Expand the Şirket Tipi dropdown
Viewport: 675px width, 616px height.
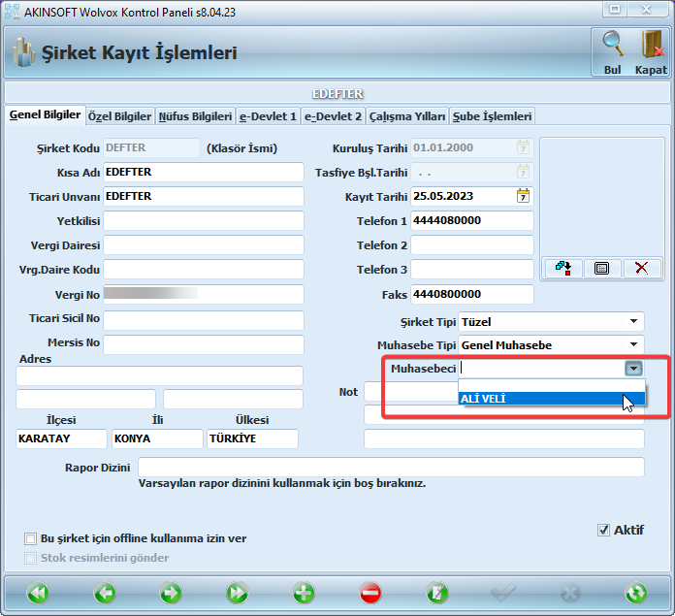point(633,321)
